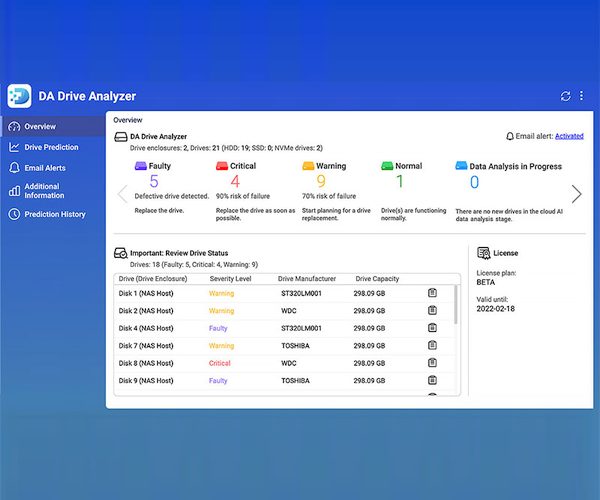This screenshot has height=500, width=600.
Task: Click the red Critical drive icon
Action: [x=222, y=166]
